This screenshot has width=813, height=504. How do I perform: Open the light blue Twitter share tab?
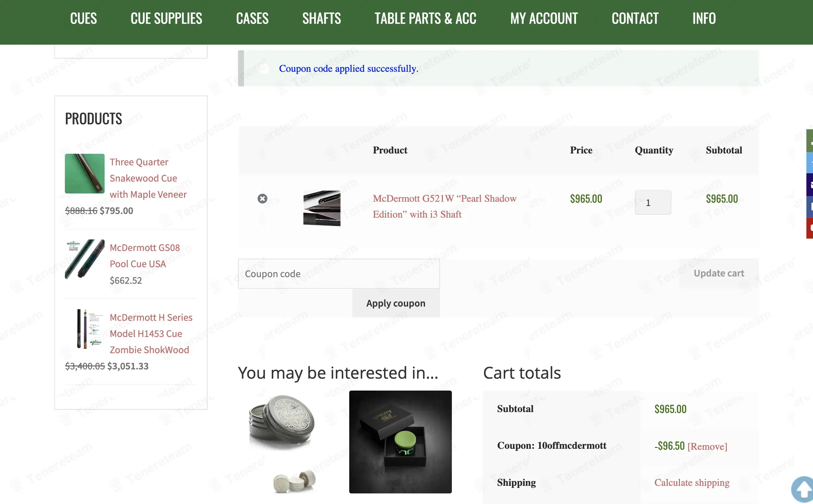click(810, 163)
